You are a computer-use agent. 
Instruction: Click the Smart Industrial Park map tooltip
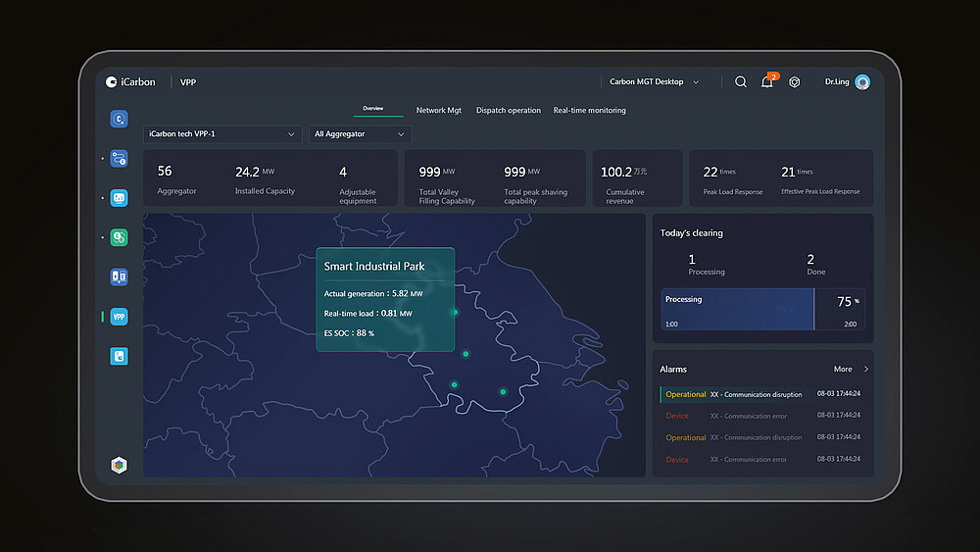click(x=384, y=299)
